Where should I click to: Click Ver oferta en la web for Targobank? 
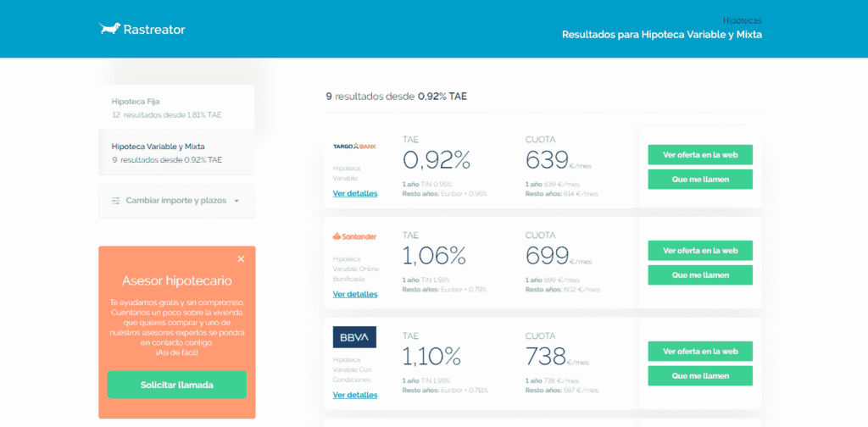coord(700,155)
